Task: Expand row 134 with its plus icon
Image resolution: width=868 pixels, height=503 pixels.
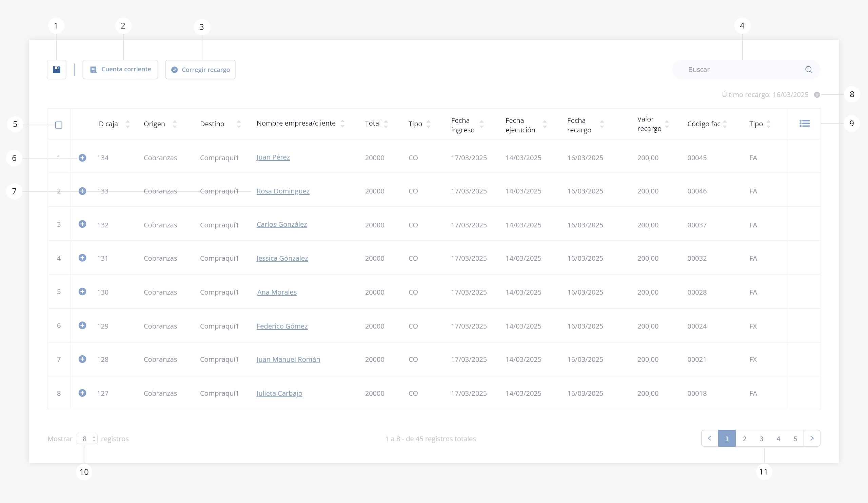Action: point(82,158)
